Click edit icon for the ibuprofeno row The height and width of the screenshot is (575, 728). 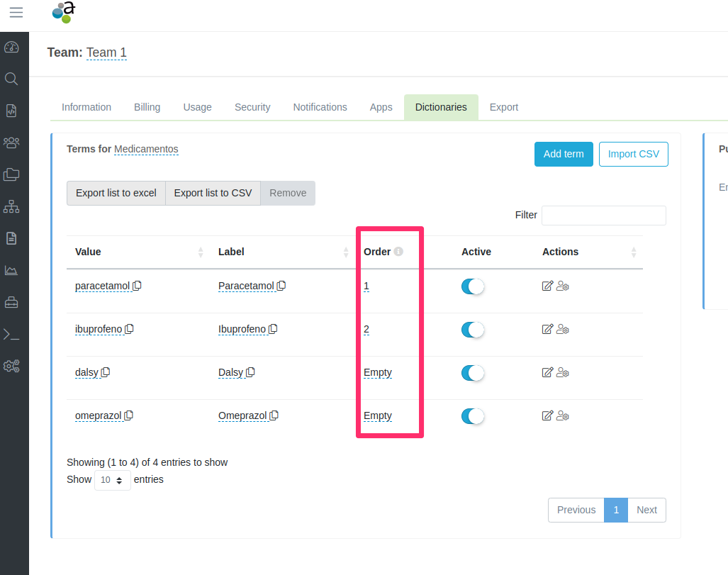[x=547, y=329]
